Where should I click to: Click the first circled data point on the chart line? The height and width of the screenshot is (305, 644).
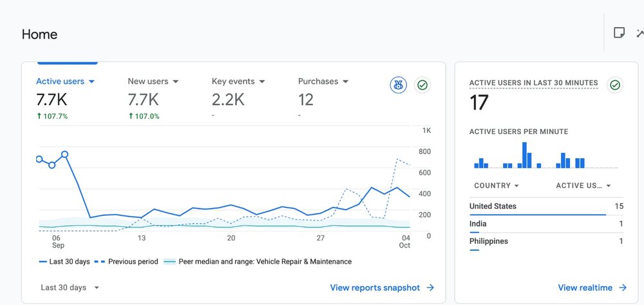(x=39, y=159)
